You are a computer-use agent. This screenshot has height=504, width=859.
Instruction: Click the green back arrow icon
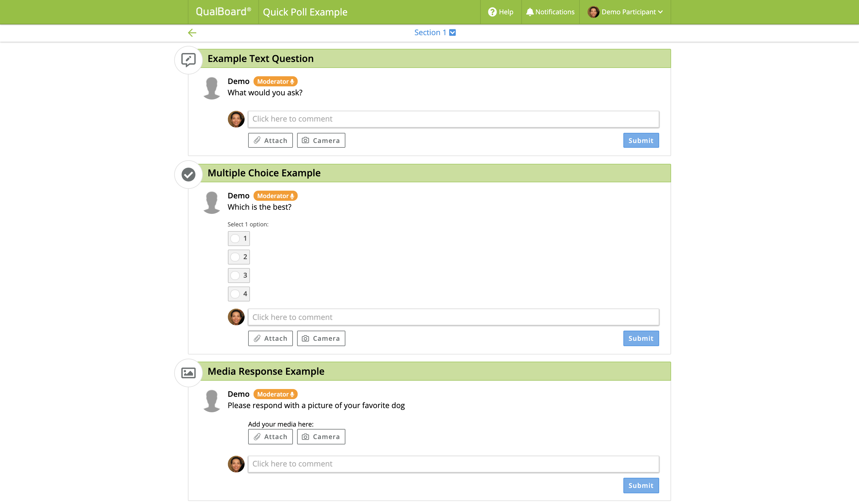pyautogui.click(x=192, y=33)
